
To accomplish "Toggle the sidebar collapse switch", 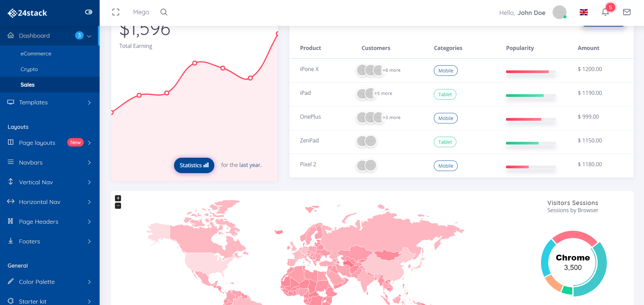I will 89,12.
